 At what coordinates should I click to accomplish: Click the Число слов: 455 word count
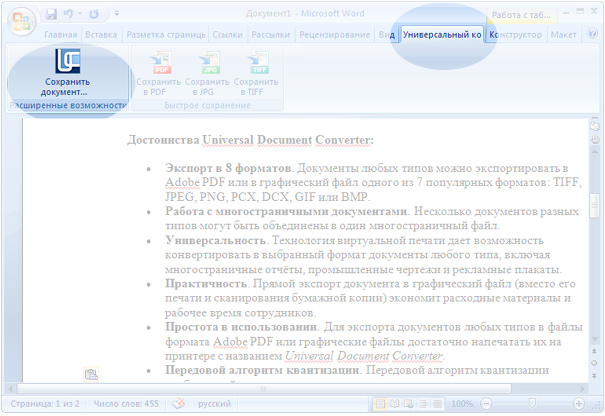click(x=126, y=404)
